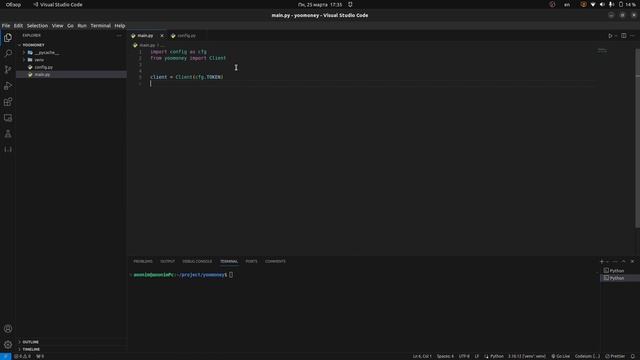The image size is (640, 360).
Task: Open notifications bell in status bar
Action: (633, 356)
